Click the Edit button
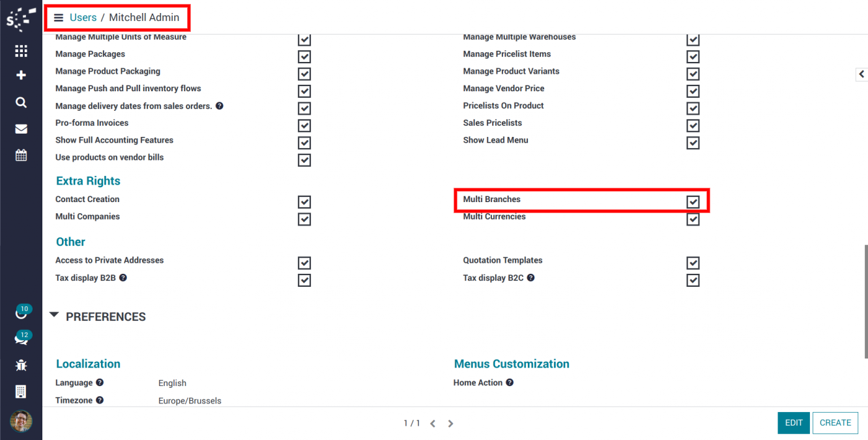 click(793, 422)
